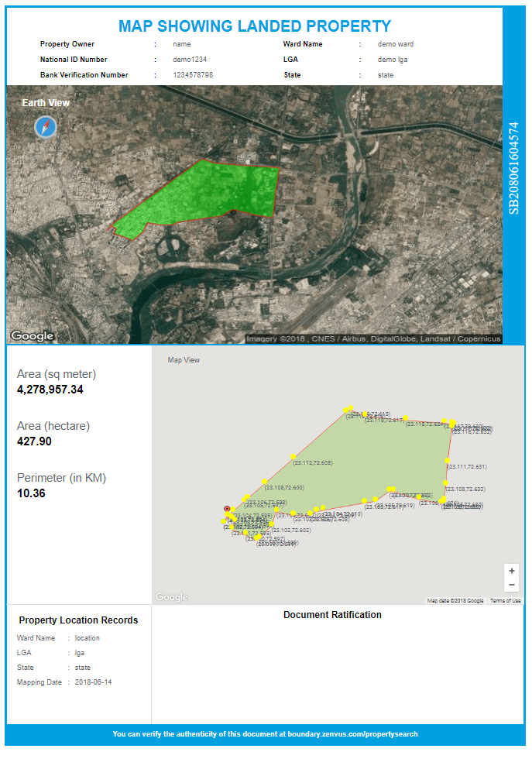Click the imagery attribution text on satellite view
This screenshot has height=759, width=532.
[373, 339]
